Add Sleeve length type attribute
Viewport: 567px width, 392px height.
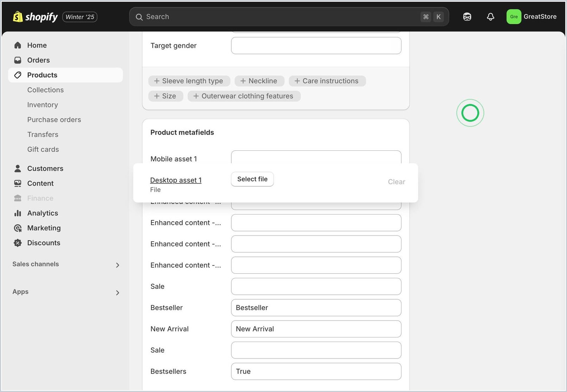coord(189,81)
